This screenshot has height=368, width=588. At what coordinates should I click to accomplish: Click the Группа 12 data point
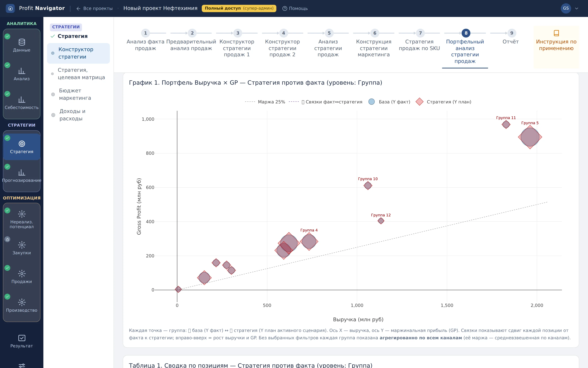(381, 221)
